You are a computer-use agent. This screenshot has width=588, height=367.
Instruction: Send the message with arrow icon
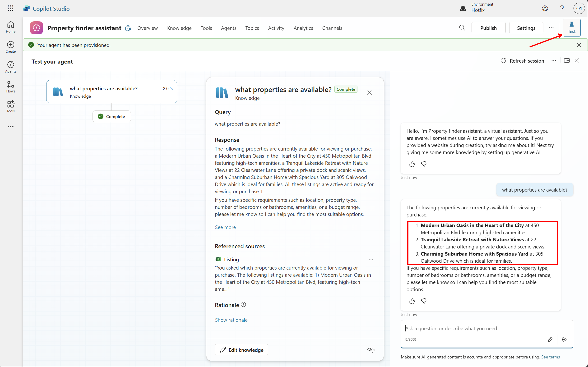(565, 339)
